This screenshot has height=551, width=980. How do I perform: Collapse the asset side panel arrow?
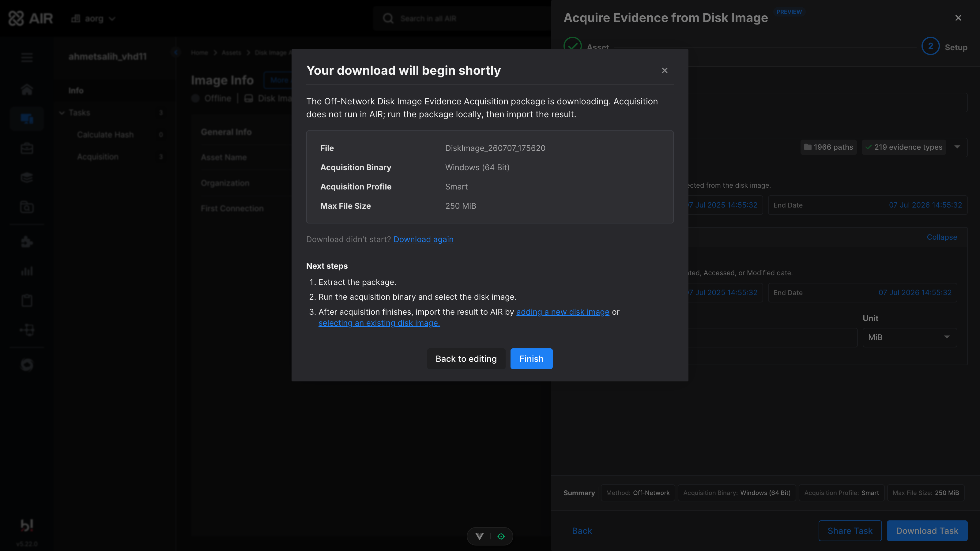point(176,52)
